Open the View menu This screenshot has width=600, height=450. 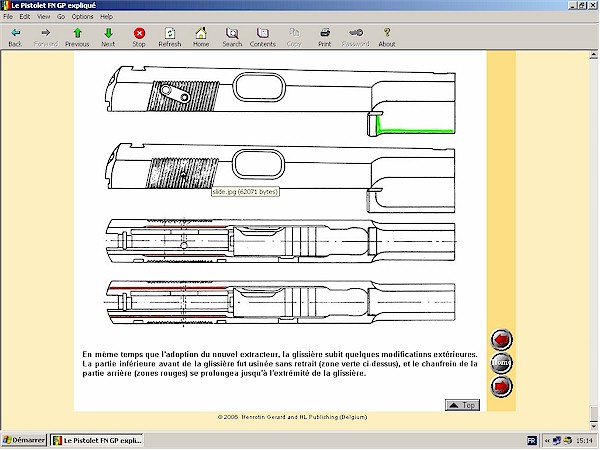43,17
